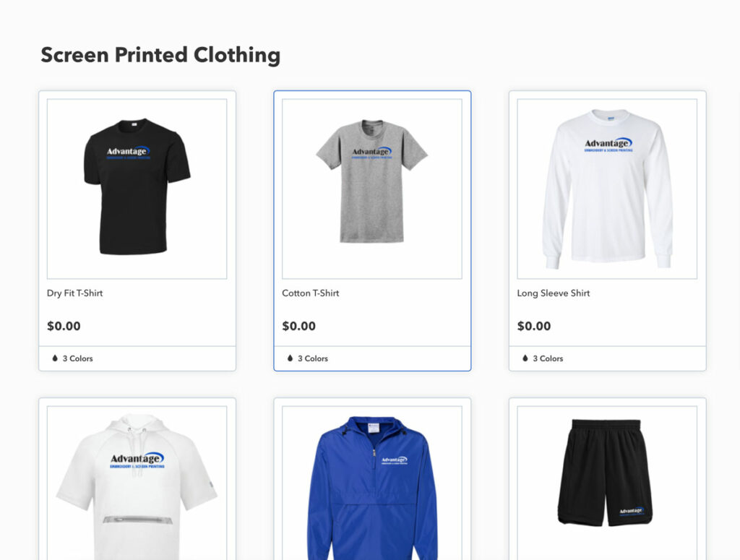Screen dimensions: 740x560
Task: Open the white Long Sleeve Shirt image
Action: pyautogui.click(x=607, y=189)
